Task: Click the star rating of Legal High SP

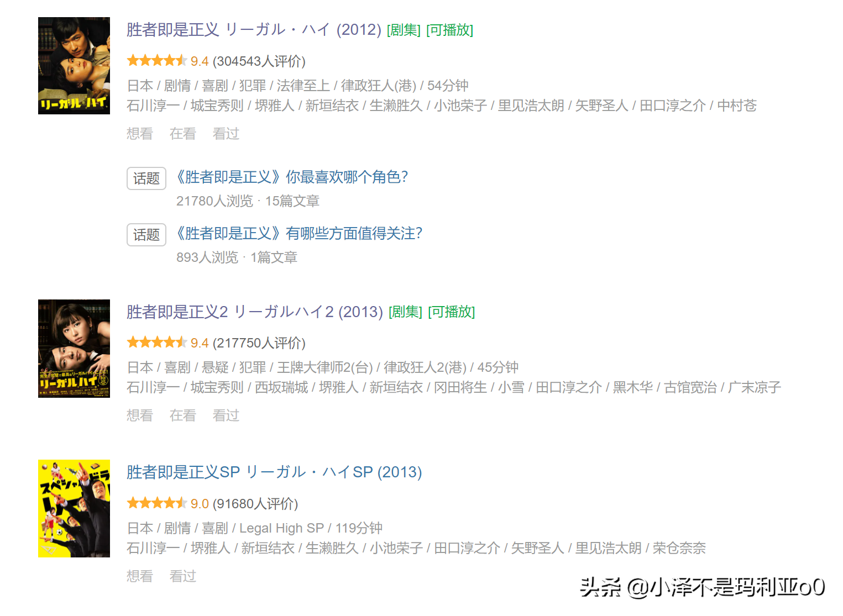Action: [x=156, y=503]
